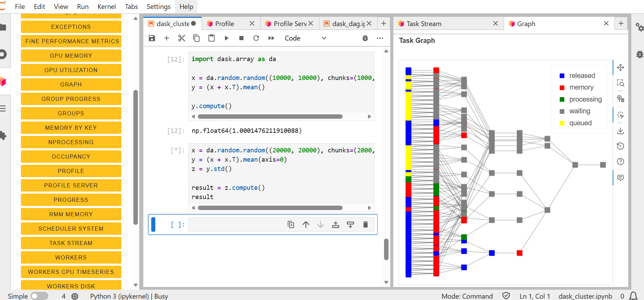Viewport: 644px width, 300px height.
Task: Click the Dask panel vertical scrollbar
Action: pos(135,157)
